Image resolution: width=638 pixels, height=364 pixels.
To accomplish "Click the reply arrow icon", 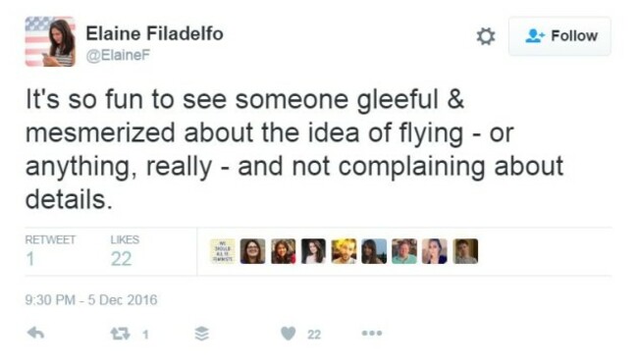I will [x=35, y=334].
